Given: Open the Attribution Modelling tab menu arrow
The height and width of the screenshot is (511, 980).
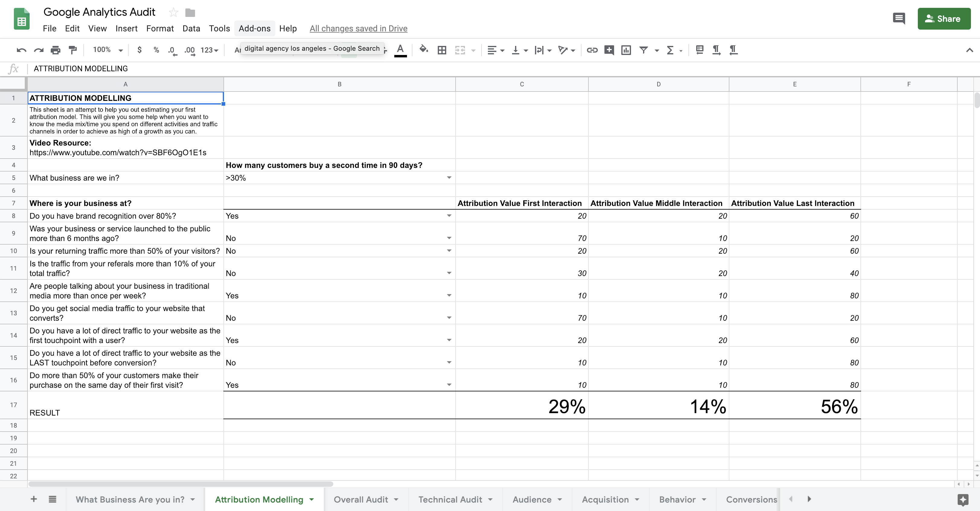Looking at the screenshot, I should point(312,500).
